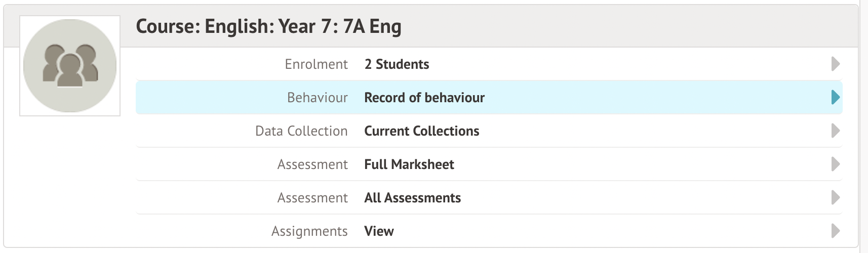Go to Current Collections
The height and width of the screenshot is (253, 868).
tap(421, 131)
